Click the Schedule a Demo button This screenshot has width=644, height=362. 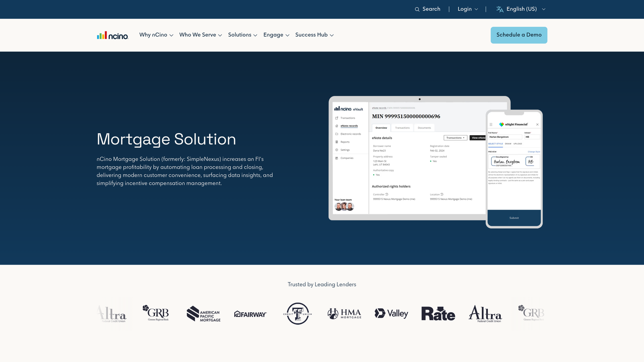point(519,35)
